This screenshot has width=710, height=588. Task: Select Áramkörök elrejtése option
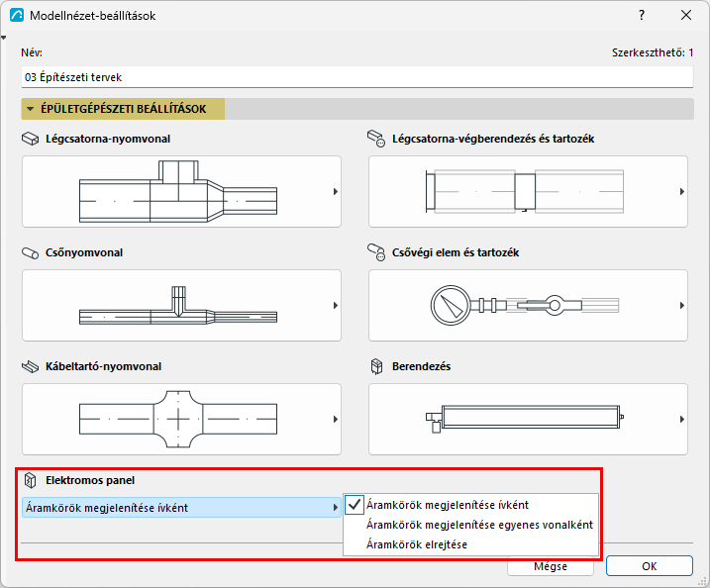[x=471, y=544]
